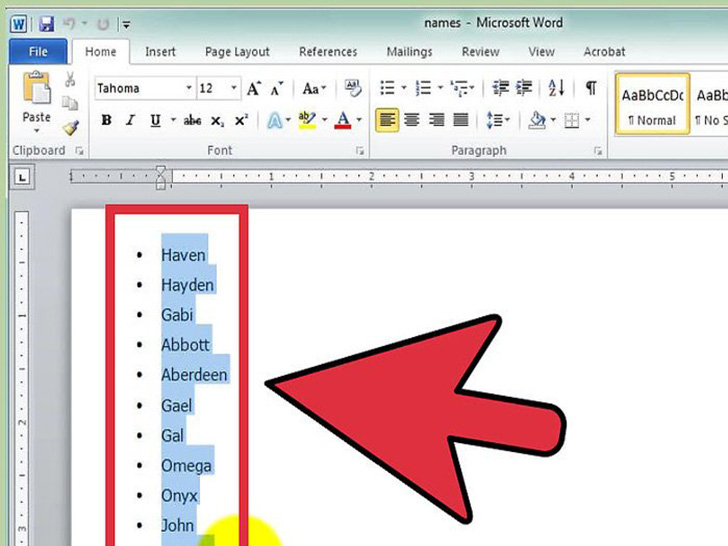Click the Save icon in Quick Access
The height and width of the screenshot is (546, 728).
(x=46, y=24)
